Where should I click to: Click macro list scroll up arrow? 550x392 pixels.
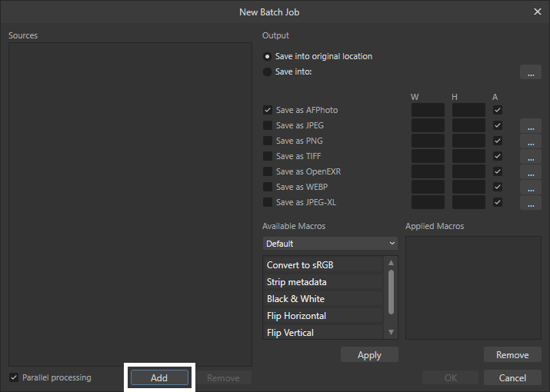click(x=391, y=263)
